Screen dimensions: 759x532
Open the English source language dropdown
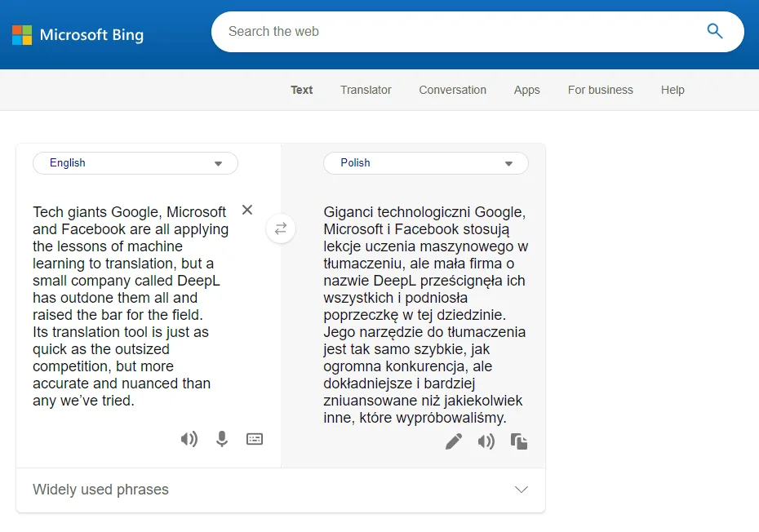(x=135, y=163)
